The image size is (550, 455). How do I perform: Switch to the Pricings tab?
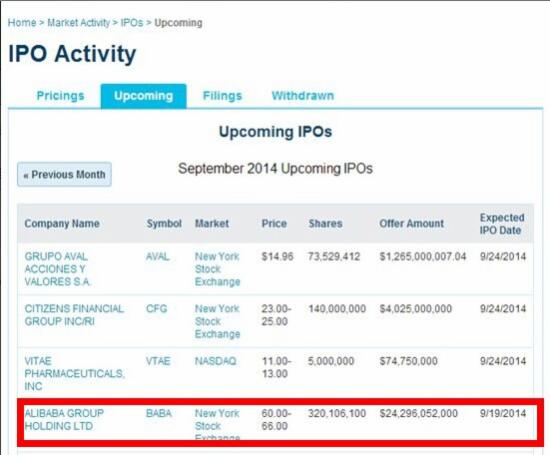point(60,96)
